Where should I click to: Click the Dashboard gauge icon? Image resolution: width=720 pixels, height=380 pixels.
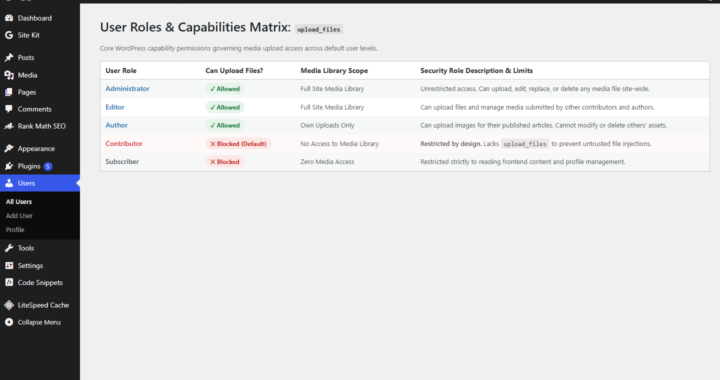pyautogui.click(x=9, y=18)
